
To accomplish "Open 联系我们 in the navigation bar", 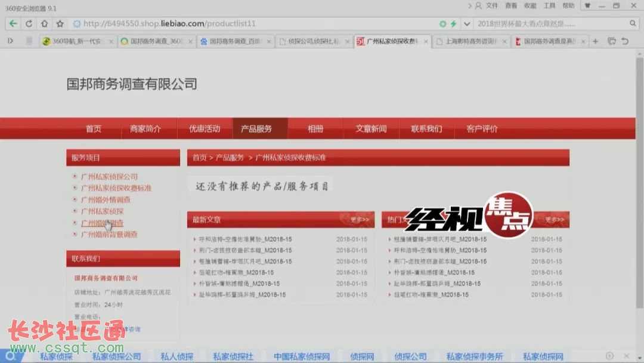I will [x=426, y=129].
